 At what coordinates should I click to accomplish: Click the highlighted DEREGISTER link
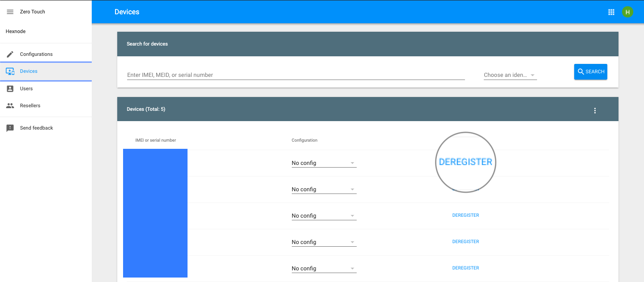point(465,161)
